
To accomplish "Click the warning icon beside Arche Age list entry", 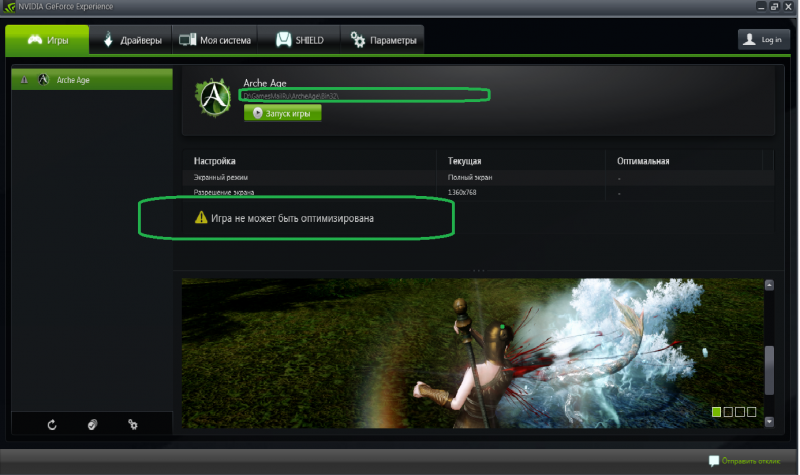I will [24, 80].
